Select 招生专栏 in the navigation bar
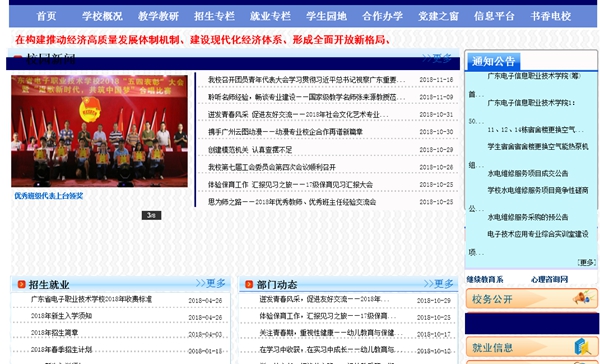This screenshot has width=600, height=364. (214, 16)
